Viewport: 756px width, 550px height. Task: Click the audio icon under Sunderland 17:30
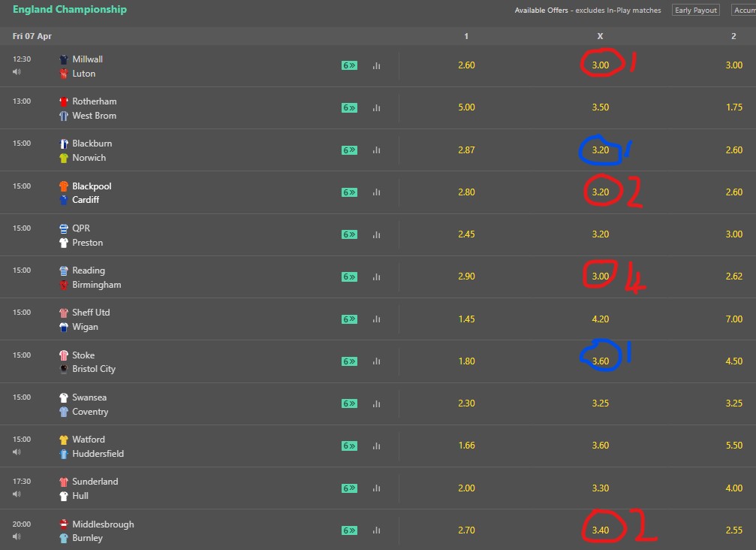coord(17,494)
